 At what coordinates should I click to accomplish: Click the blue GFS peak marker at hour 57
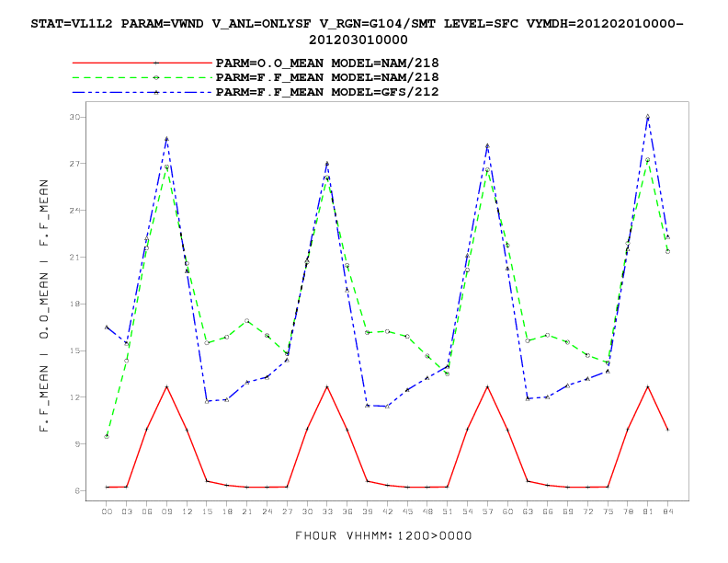click(x=487, y=146)
